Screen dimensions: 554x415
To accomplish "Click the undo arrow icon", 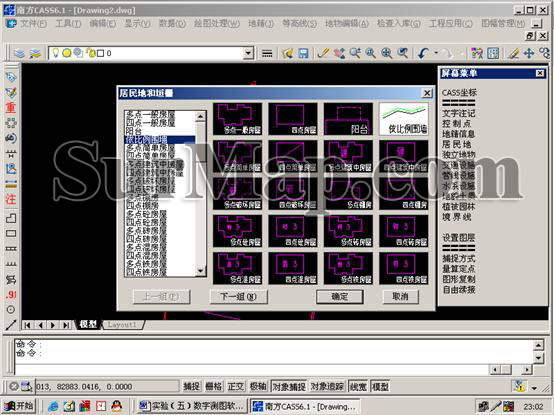I will (x=423, y=53).
